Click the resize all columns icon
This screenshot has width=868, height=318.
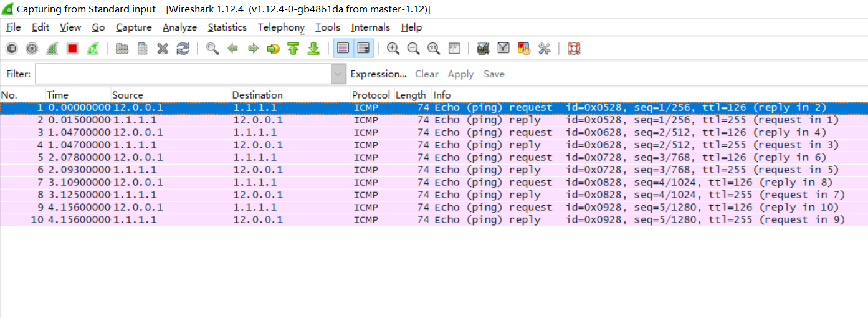454,49
